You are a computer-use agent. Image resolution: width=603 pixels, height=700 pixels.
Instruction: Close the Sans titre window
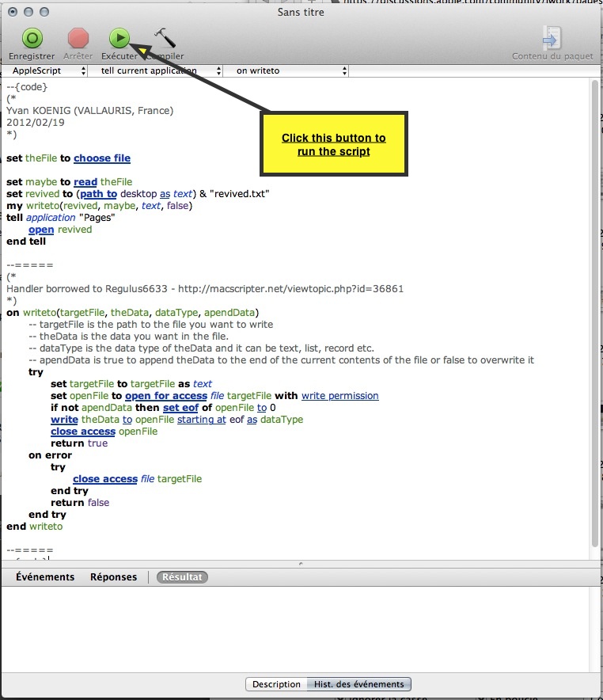click(13, 12)
